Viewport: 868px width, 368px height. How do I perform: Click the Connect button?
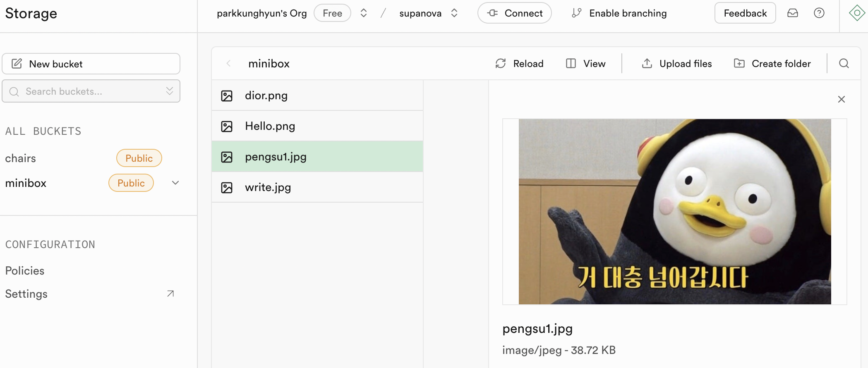coord(515,13)
